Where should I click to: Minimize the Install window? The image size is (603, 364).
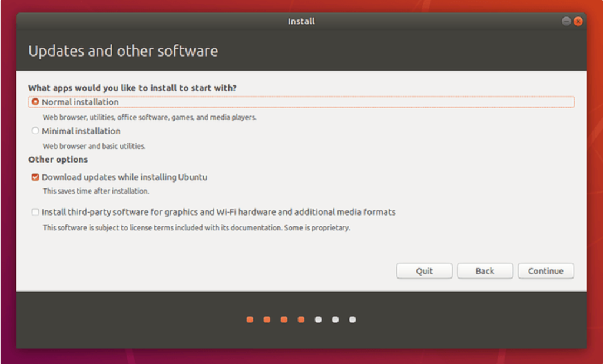point(566,21)
